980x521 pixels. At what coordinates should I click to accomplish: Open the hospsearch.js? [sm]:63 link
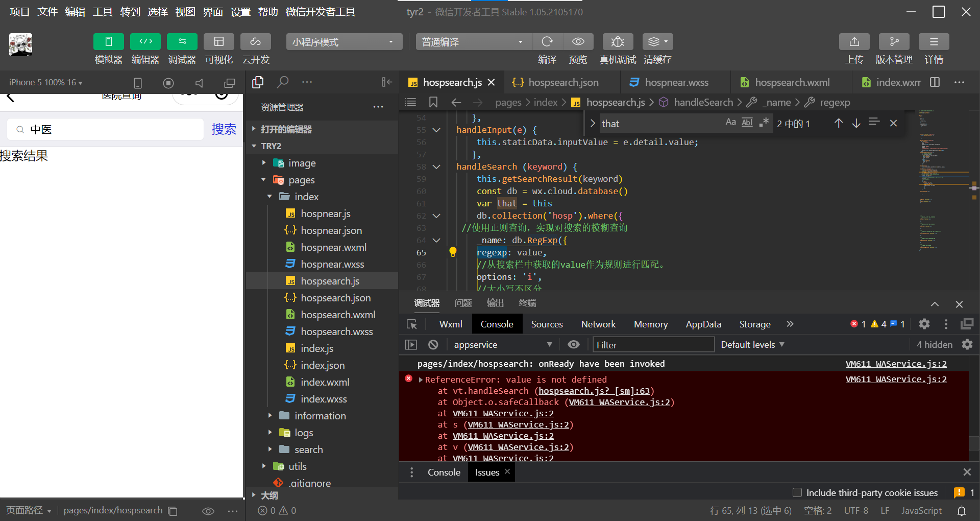point(594,391)
